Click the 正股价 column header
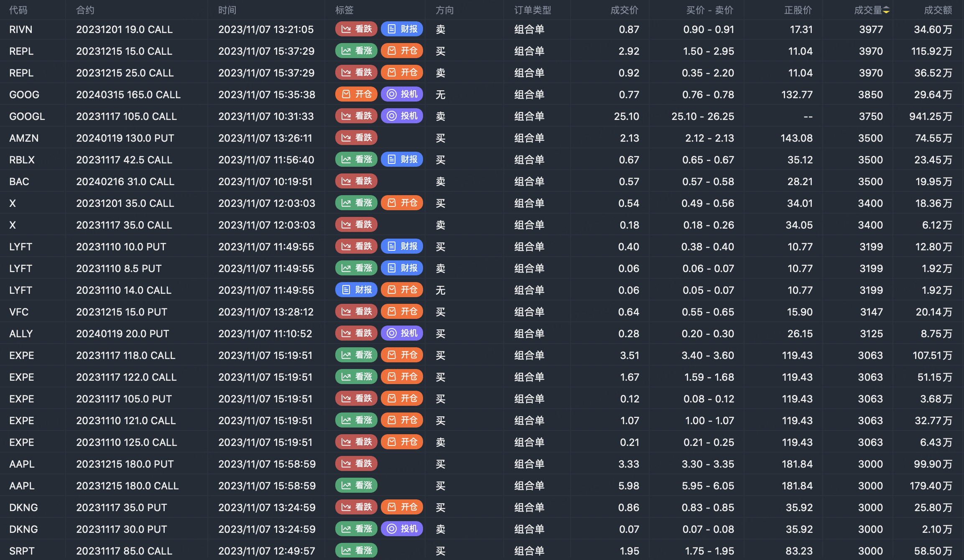Image resolution: width=964 pixels, height=560 pixels. tap(798, 10)
